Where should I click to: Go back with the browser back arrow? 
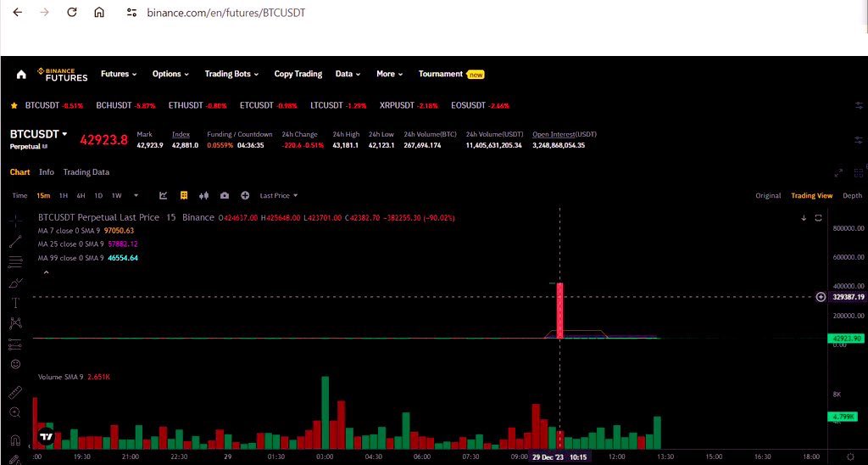(18, 12)
